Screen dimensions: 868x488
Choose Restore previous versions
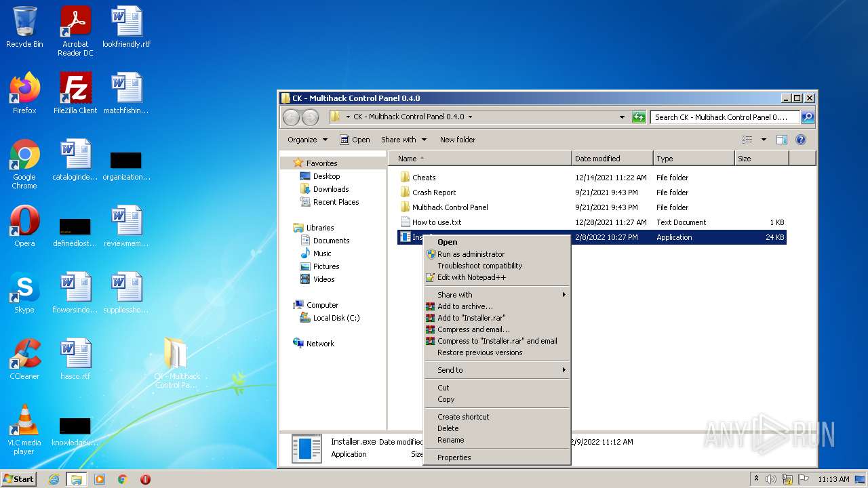[497, 352]
